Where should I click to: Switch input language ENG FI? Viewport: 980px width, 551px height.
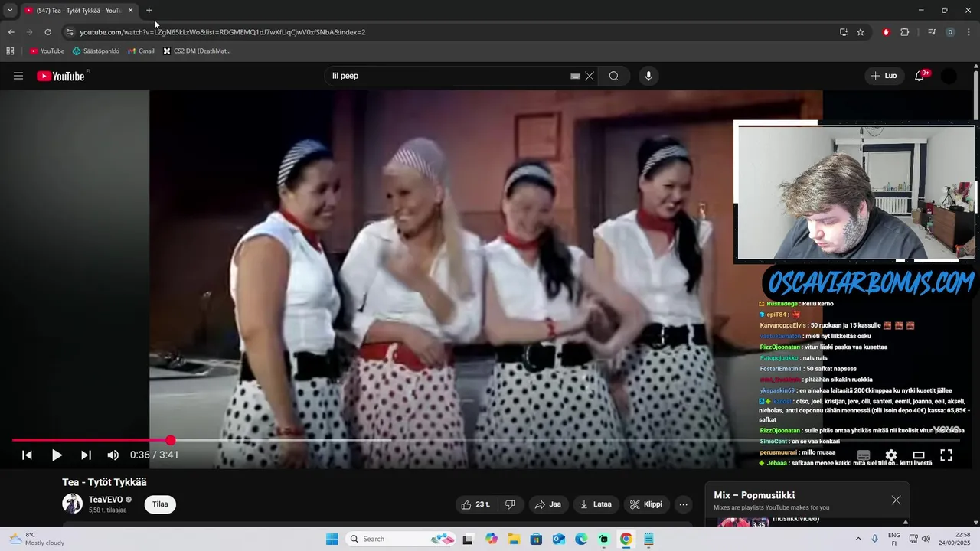(x=893, y=539)
